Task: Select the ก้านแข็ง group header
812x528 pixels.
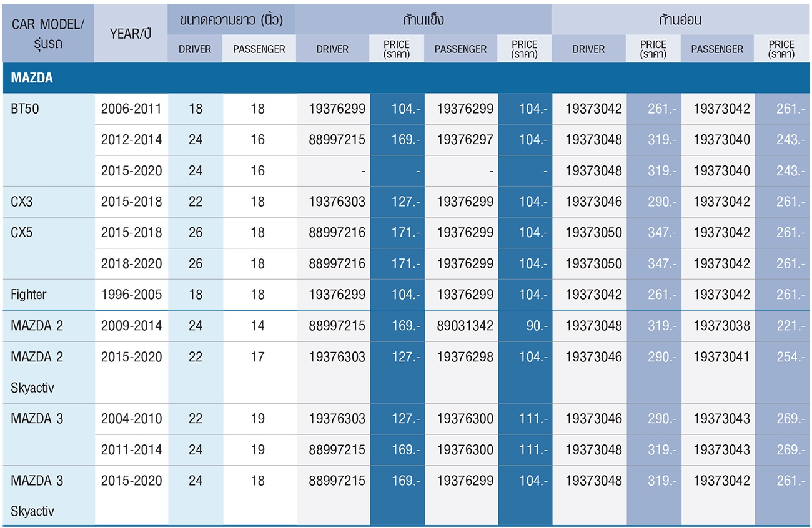Action: coord(423,19)
